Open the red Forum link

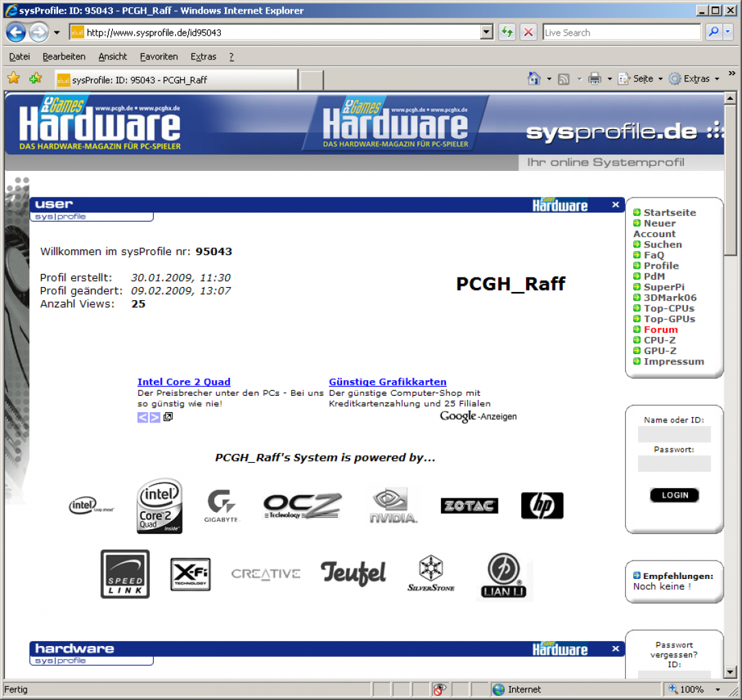click(x=661, y=329)
